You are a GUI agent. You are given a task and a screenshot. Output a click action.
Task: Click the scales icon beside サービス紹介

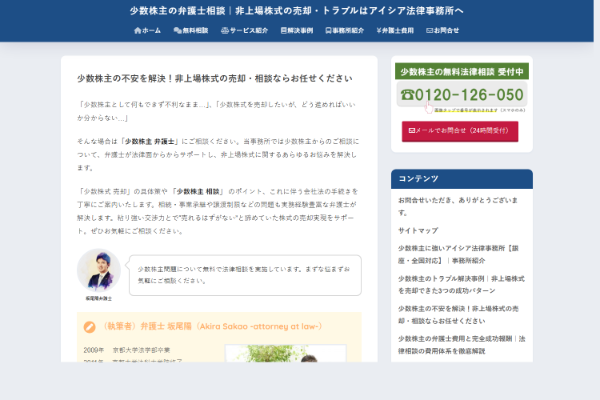(225, 31)
